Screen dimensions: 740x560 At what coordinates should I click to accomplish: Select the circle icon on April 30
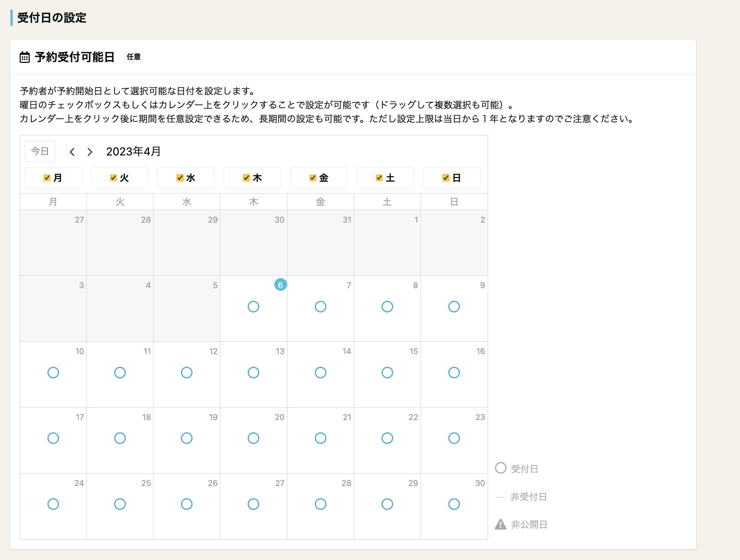pos(454,504)
